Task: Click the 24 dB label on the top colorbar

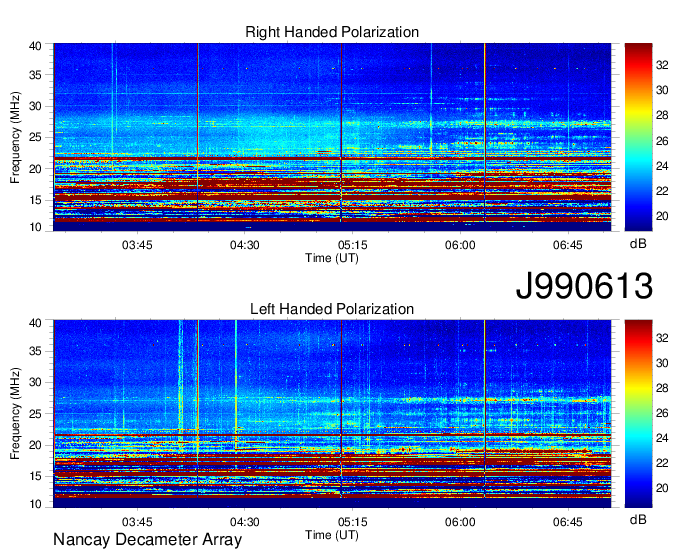Action: (662, 166)
